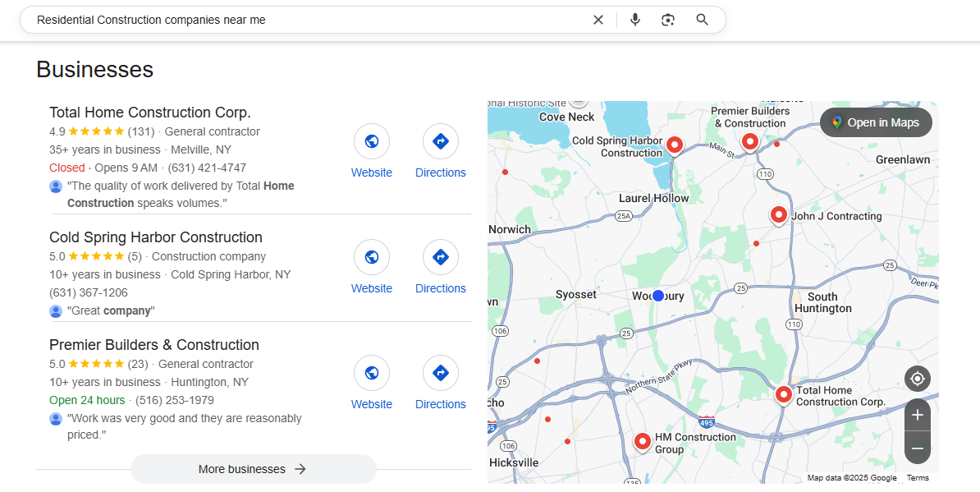Click into the search query input field
Viewport: 980px width, 492px height.
click(x=304, y=20)
